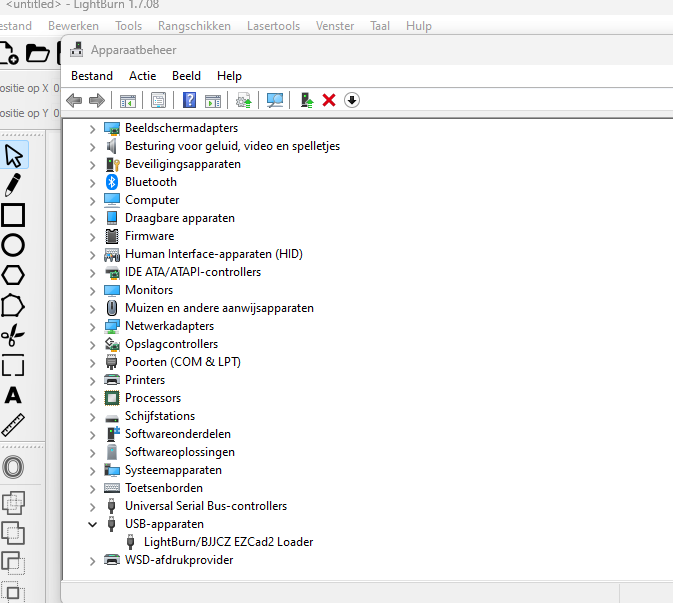Click the Weld shapes tool

(x=13, y=503)
